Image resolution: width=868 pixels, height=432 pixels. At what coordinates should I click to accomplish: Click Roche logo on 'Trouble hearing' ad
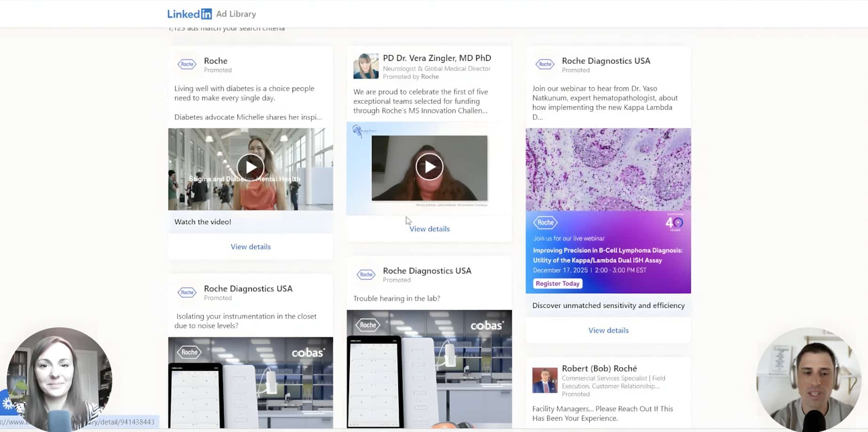coord(366,275)
